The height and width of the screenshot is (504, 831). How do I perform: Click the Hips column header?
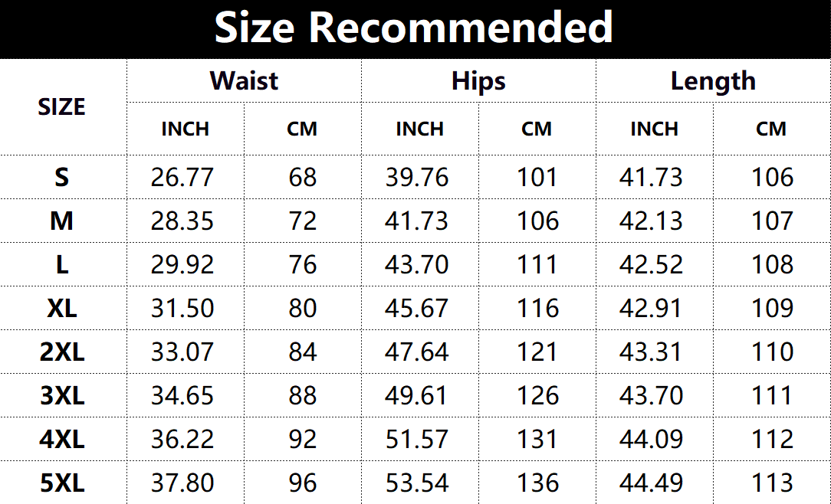[478, 81]
